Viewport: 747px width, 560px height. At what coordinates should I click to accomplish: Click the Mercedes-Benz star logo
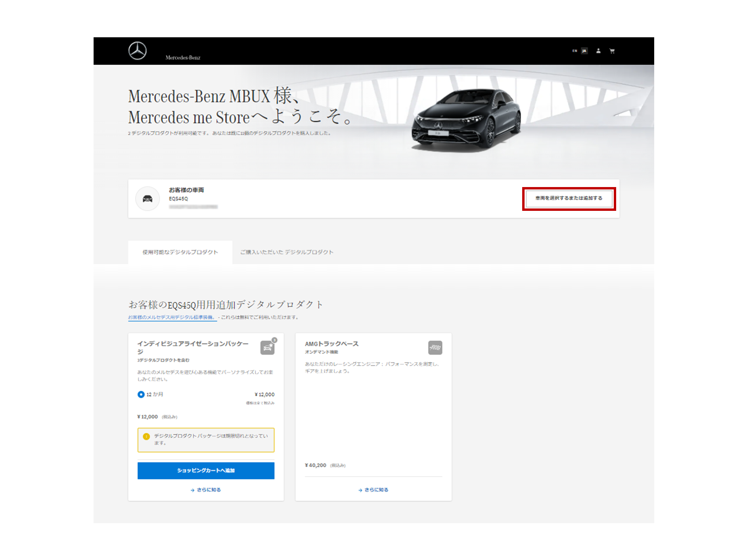(x=137, y=51)
